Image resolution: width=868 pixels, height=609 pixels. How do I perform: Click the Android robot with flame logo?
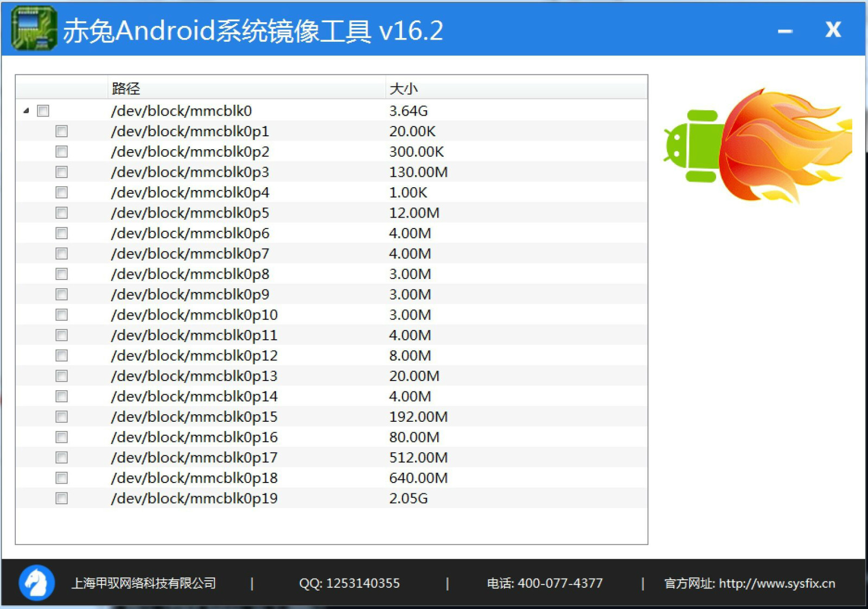pyautogui.click(x=757, y=146)
